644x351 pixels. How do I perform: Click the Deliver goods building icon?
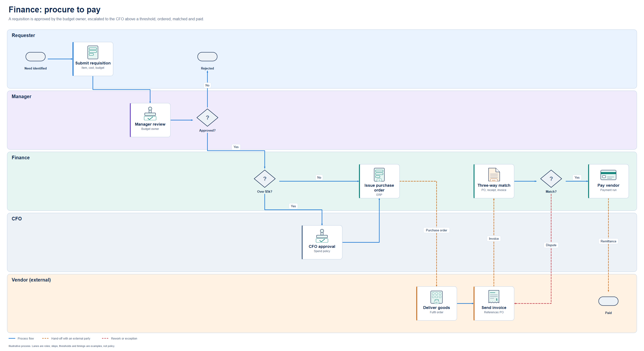(x=436, y=297)
